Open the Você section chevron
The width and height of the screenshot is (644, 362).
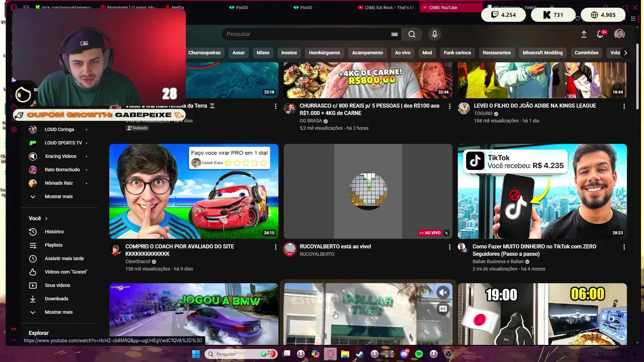46,219
